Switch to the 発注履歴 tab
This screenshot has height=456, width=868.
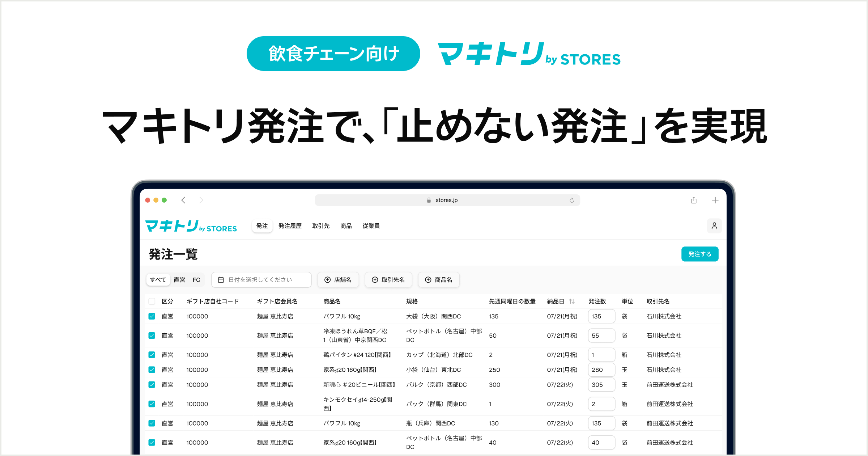290,226
